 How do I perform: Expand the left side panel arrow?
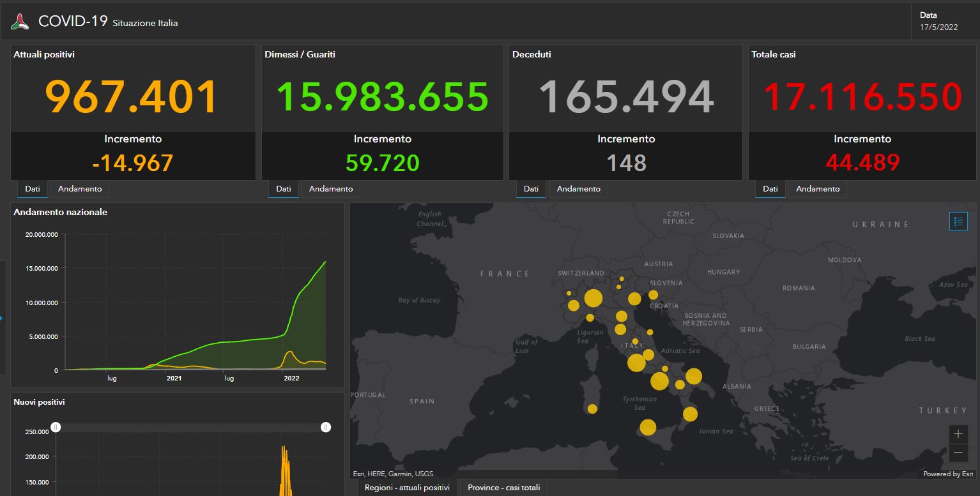(1, 317)
